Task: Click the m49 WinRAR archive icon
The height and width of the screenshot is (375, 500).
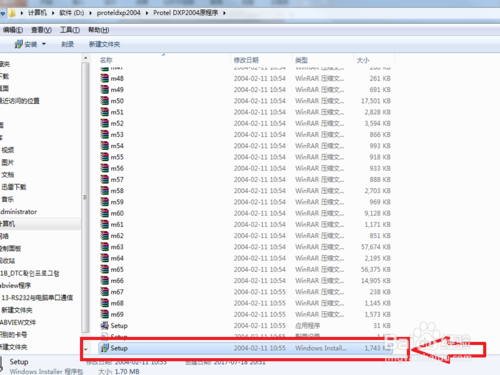Action: [105, 90]
